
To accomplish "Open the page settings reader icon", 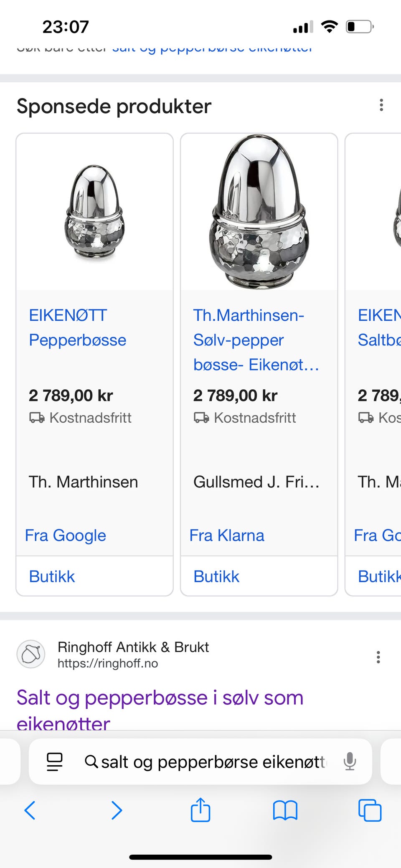I will [55, 761].
